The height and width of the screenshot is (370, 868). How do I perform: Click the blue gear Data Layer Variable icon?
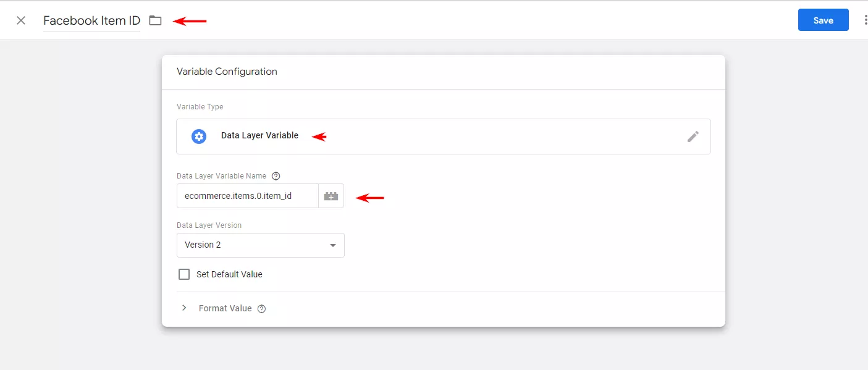199,137
